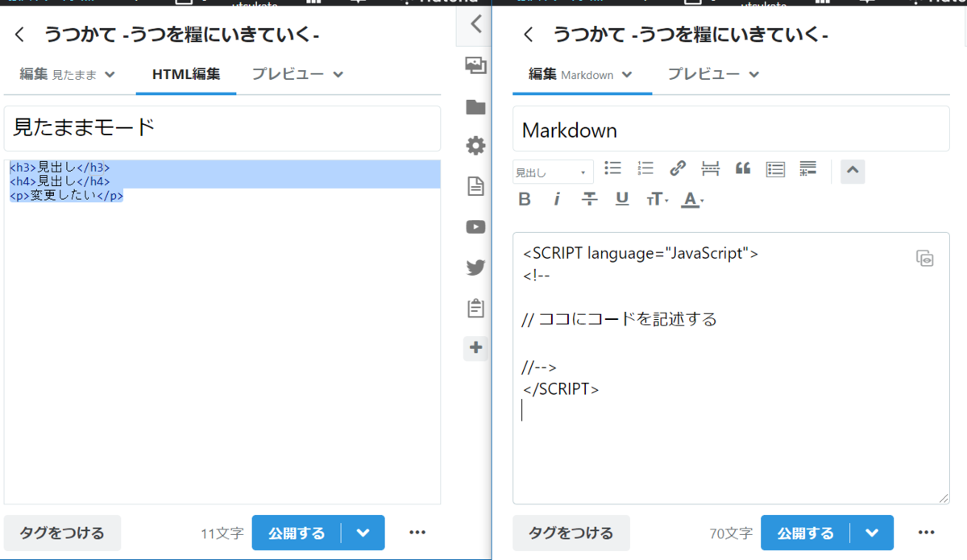Insert a hyperlink via the link icon

[x=678, y=168]
